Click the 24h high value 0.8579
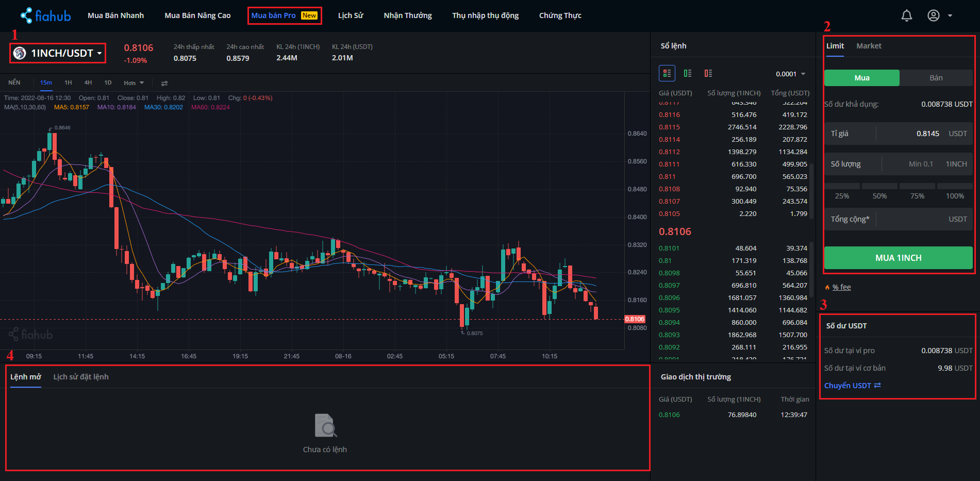980x481 pixels. pos(238,58)
